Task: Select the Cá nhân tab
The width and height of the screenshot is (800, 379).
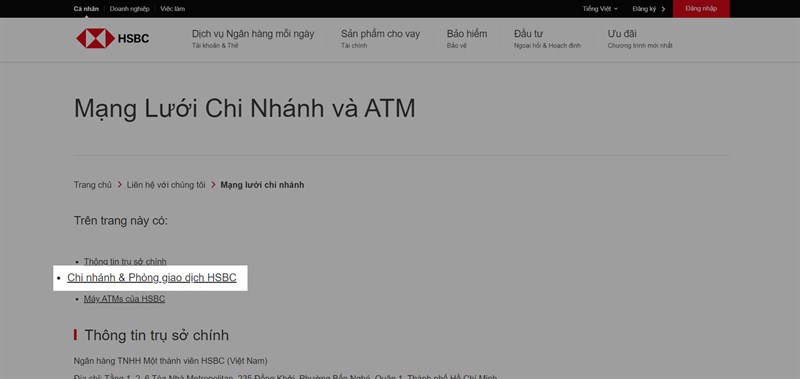Action: pyautogui.click(x=86, y=9)
